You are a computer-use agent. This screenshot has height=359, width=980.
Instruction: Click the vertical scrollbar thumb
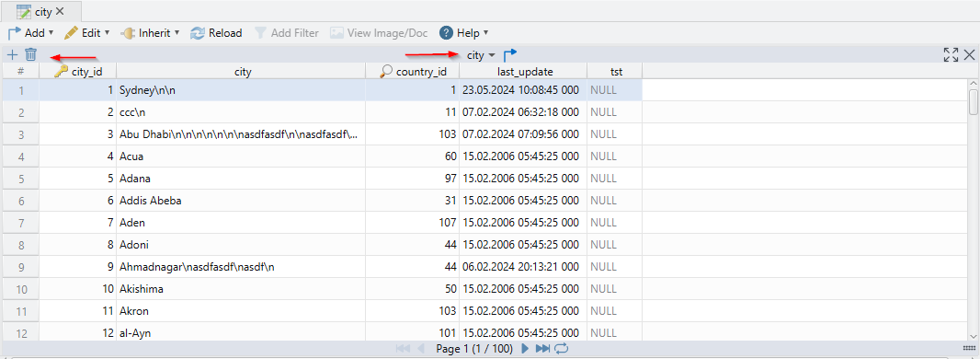[974, 102]
